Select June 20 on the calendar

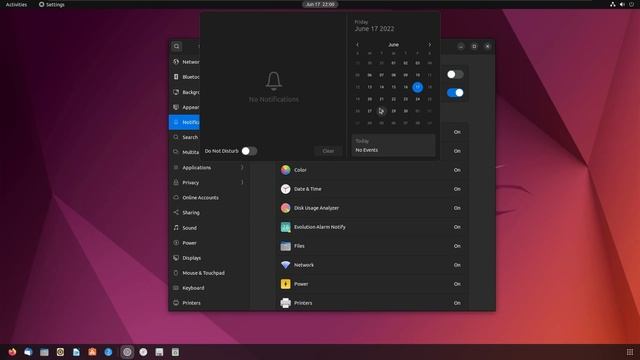coord(369,99)
